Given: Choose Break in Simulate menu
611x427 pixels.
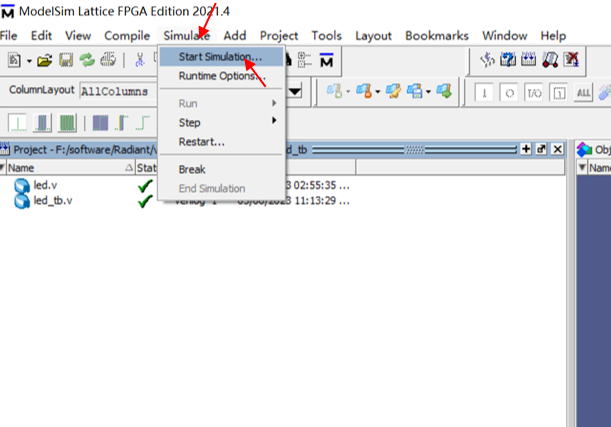Looking at the screenshot, I should coord(221,169).
